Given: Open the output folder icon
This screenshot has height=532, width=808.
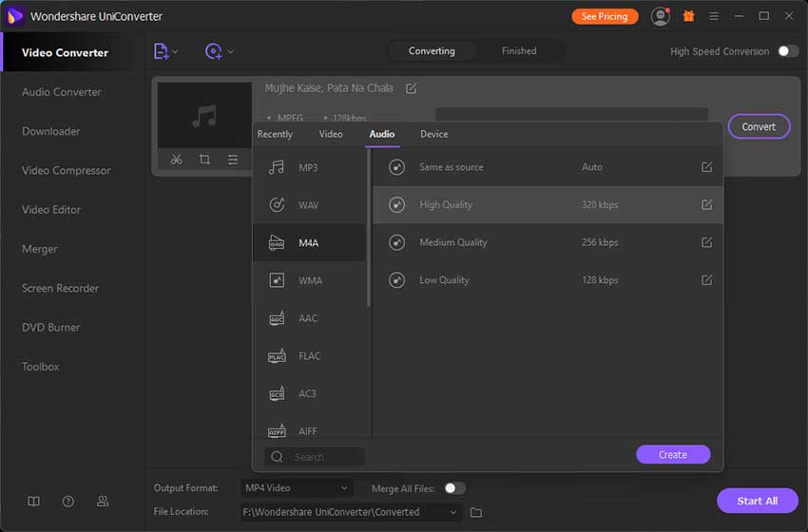Looking at the screenshot, I should 476,512.
